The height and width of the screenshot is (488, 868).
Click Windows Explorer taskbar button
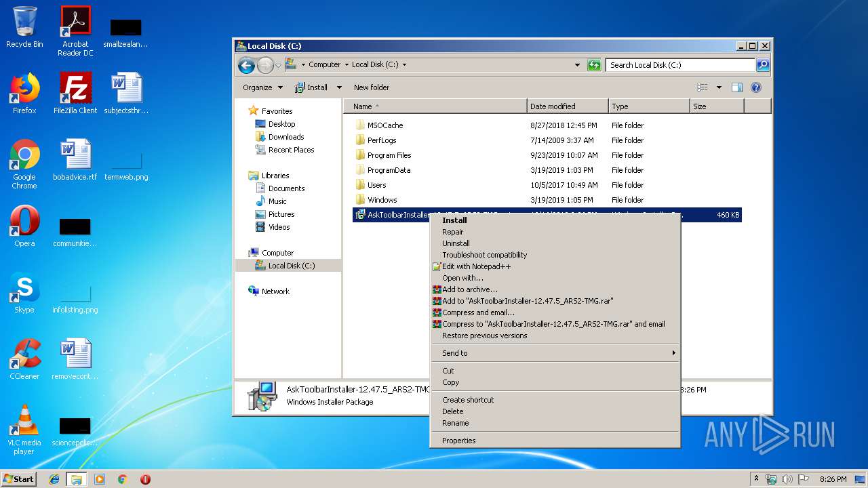click(x=77, y=479)
